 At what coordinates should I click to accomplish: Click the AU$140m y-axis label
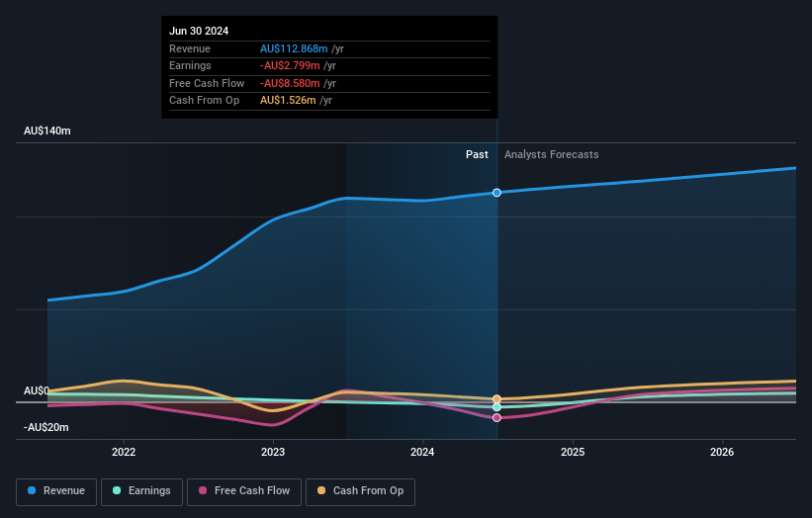[x=47, y=130]
